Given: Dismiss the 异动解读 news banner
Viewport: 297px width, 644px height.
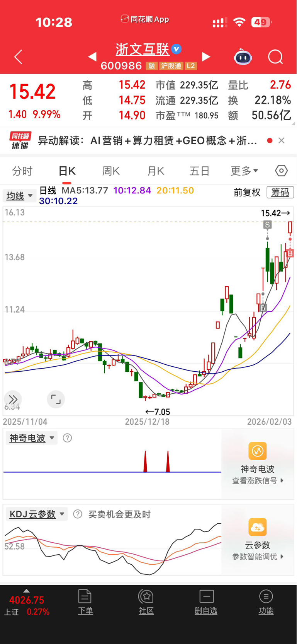Looking at the screenshot, I should [x=282, y=140].
